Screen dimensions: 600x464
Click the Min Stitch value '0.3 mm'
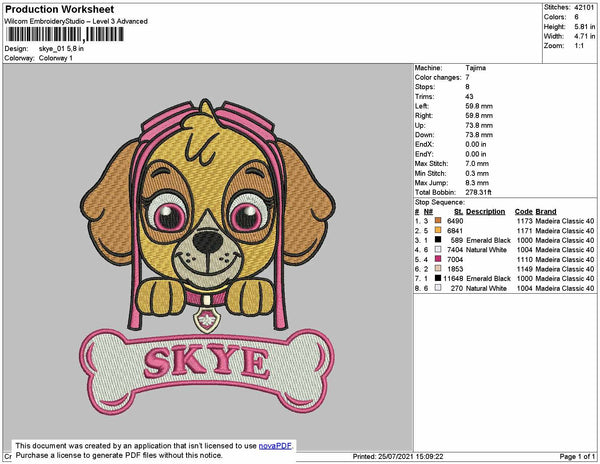point(477,173)
